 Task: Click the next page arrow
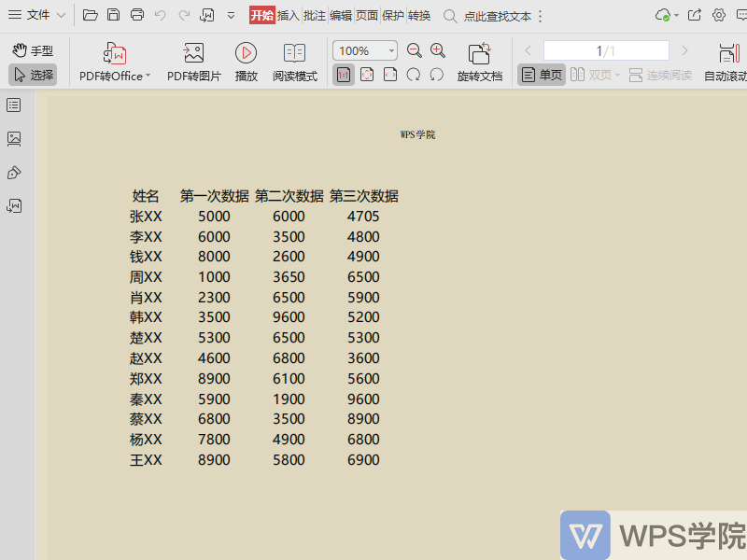(684, 49)
